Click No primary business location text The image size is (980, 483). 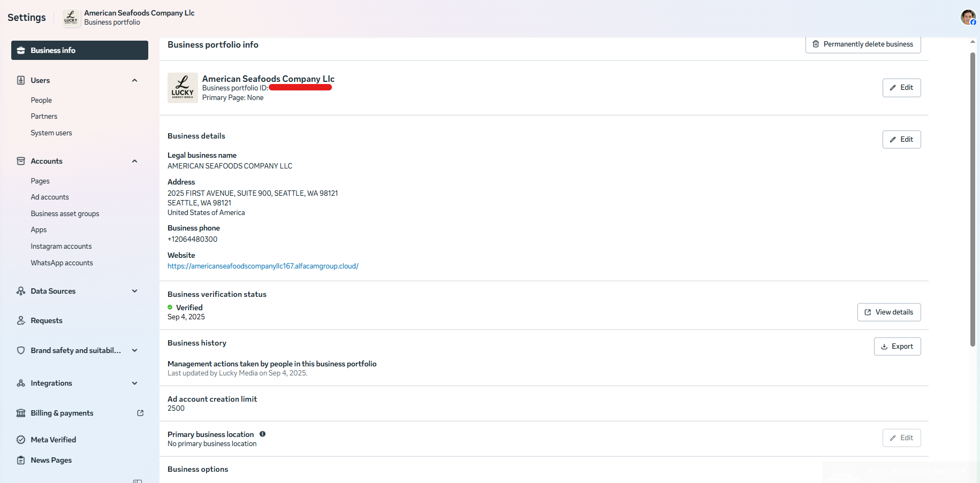(212, 443)
